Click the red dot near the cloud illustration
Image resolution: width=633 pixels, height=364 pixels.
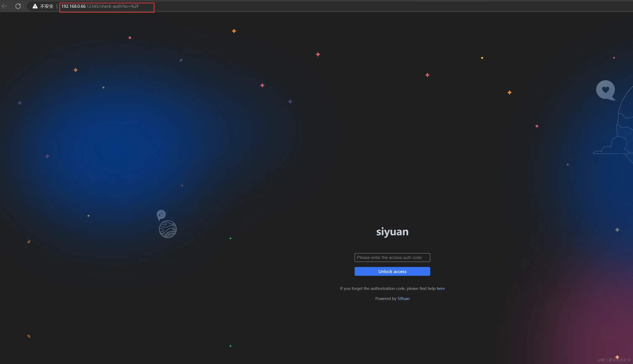tap(537, 126)
